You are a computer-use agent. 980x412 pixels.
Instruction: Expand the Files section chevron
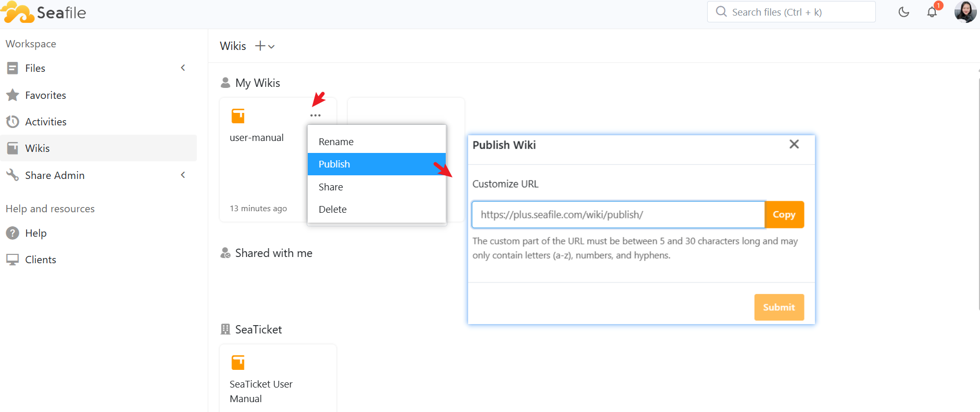click(183, 68)
